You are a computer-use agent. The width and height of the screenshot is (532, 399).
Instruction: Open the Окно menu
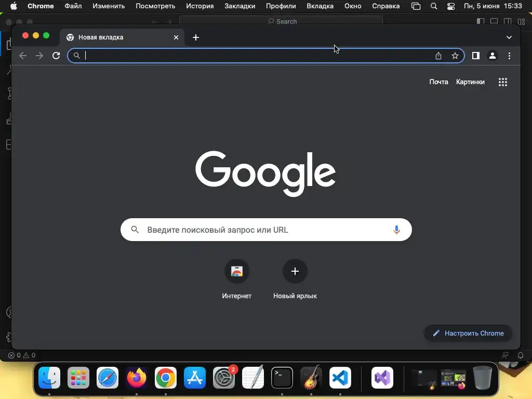[x=353, y=6]
